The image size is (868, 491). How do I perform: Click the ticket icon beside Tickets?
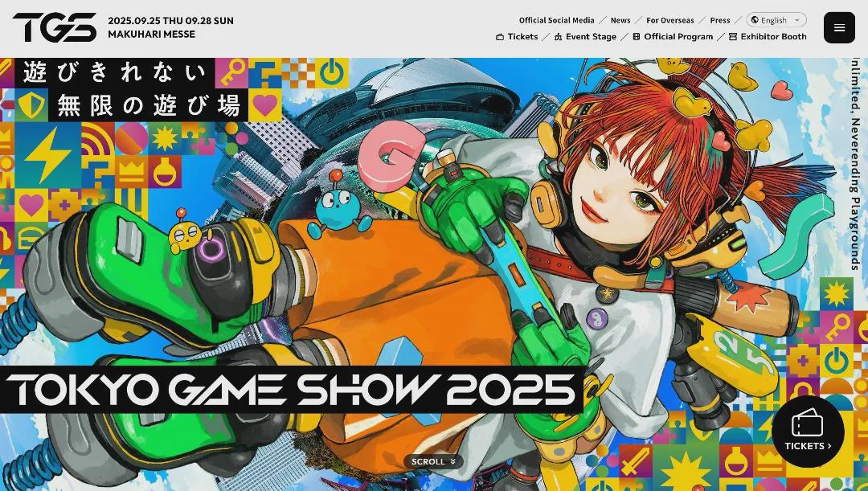click(x=500, y=37)
